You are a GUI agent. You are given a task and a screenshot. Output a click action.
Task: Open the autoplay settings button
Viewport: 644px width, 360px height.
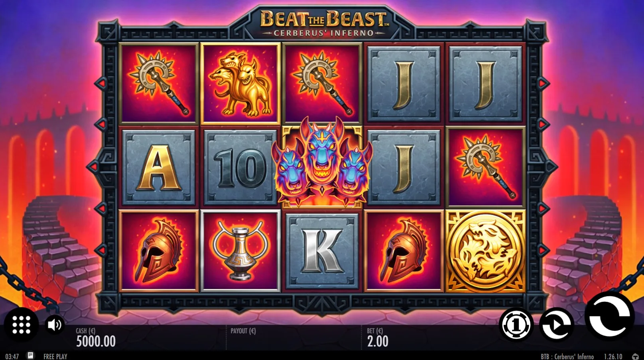click(x=557, y=325)
